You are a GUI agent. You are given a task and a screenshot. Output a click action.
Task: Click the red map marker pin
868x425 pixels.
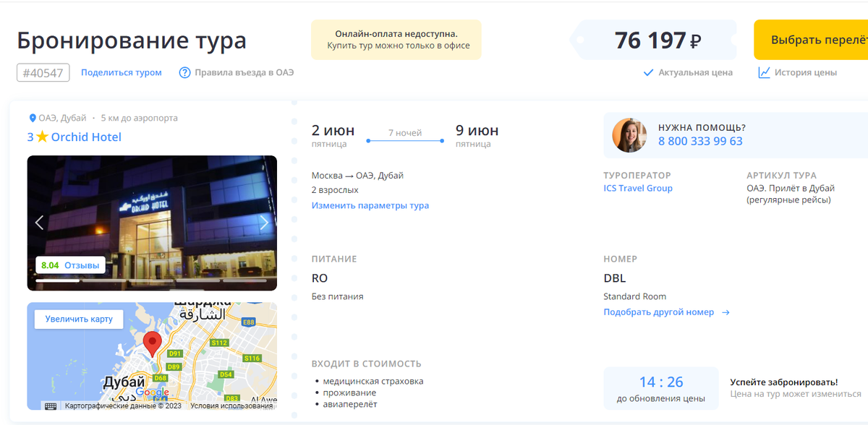152,343
